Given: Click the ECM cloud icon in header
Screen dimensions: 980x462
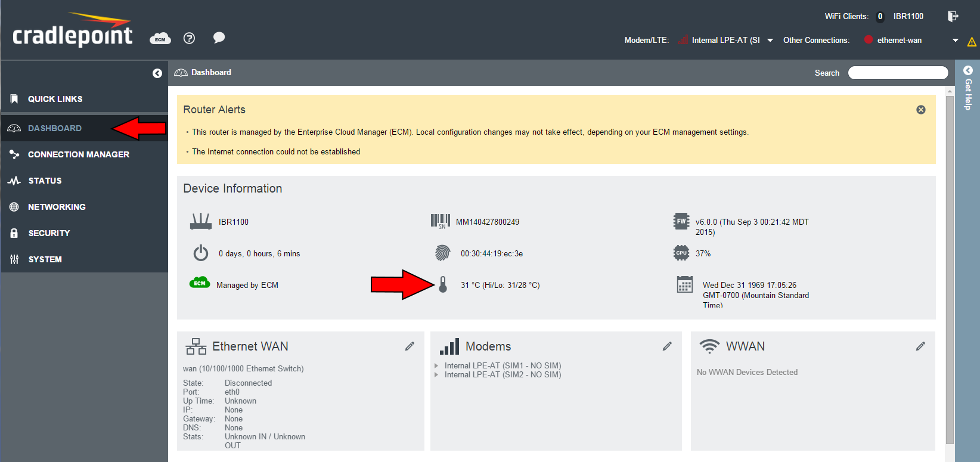Looking at the screenshot, I should [x=160, y=38].
